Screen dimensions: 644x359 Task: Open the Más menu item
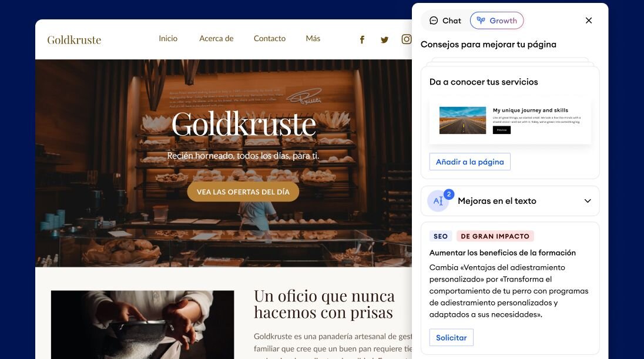[x=313, y=39]
